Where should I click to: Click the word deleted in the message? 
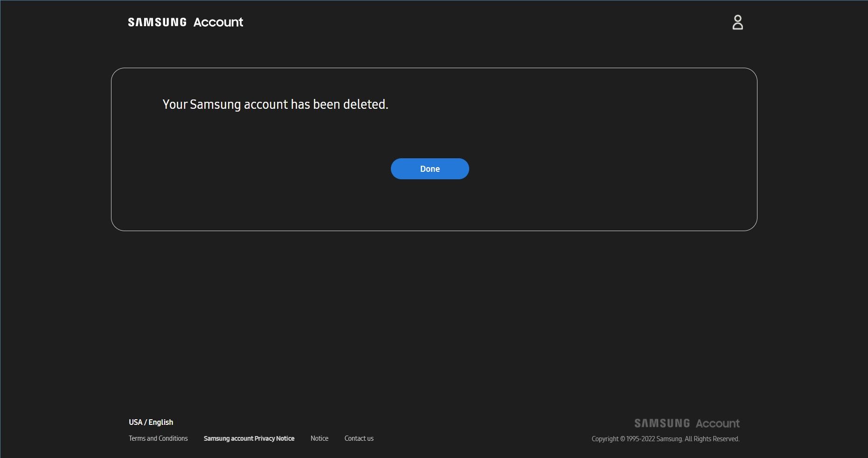click(365, 104)
